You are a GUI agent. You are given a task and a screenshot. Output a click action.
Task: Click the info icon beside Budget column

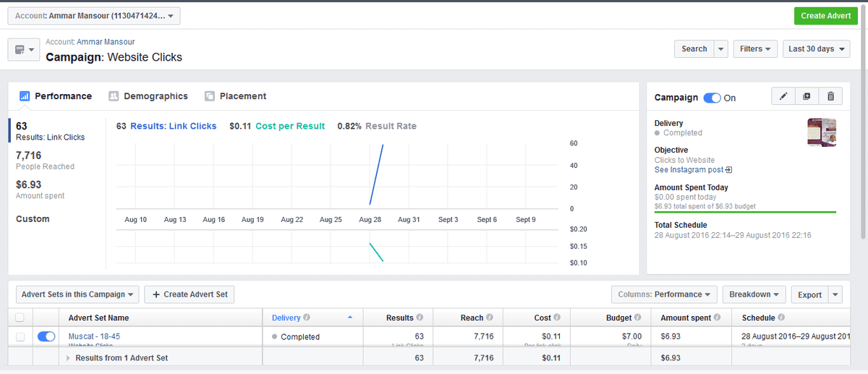coord(637,318)
